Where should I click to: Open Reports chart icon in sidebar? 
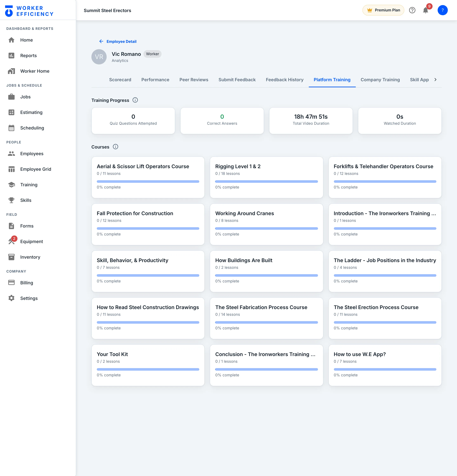click(11, 56)
